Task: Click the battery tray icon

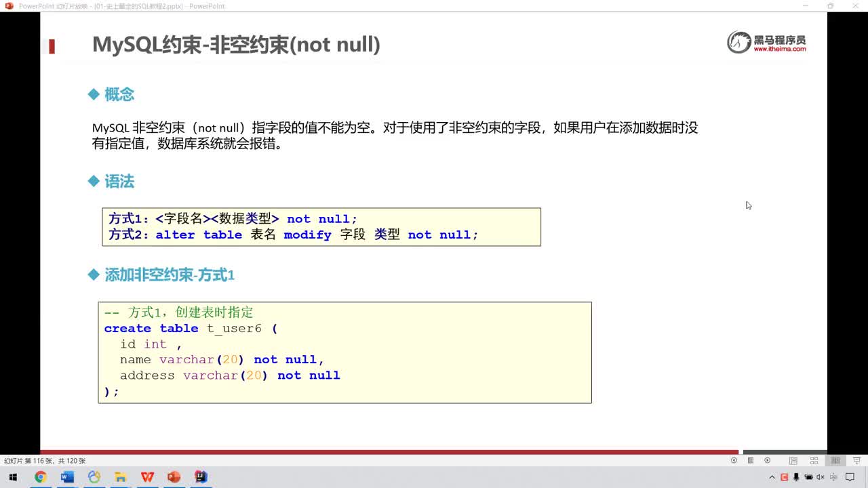Action: [x=808, y=477]
